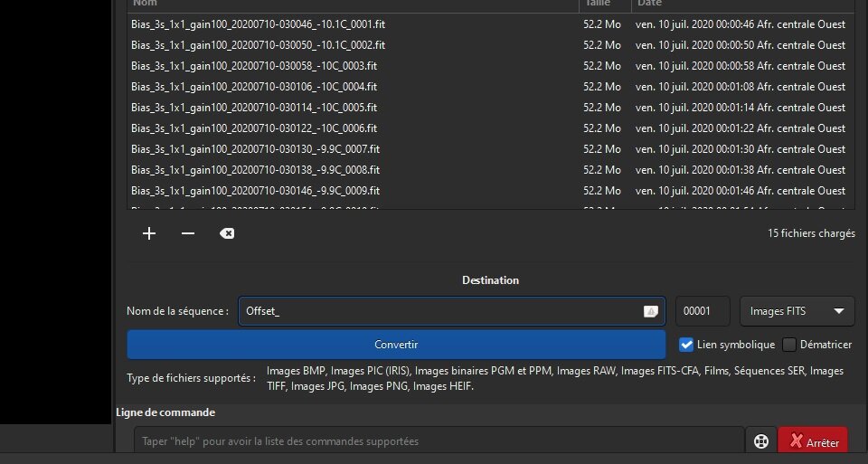This screenshot has width=868, height=464.
Task: Select file ending in _-10.1C_0002.fit
Action: 258,45
